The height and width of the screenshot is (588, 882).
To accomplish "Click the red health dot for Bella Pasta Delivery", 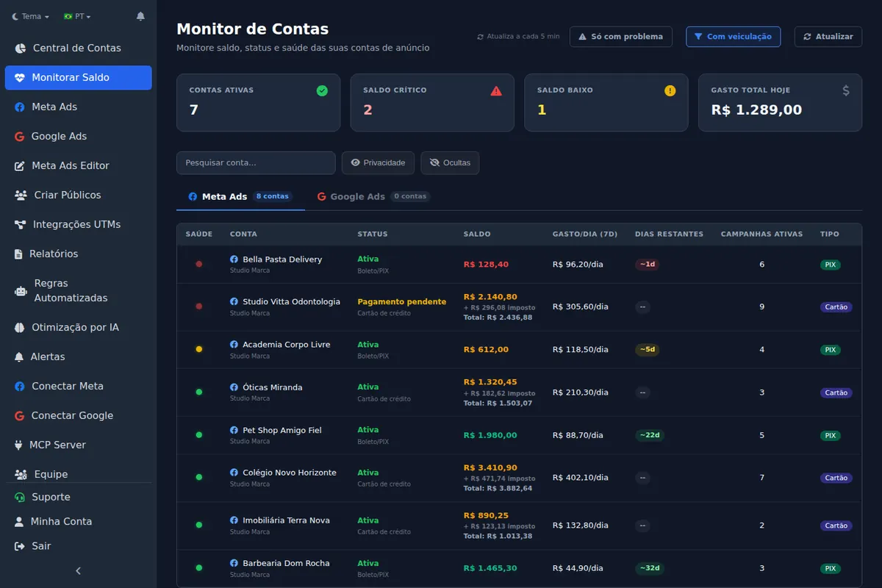I will point(198,264).
